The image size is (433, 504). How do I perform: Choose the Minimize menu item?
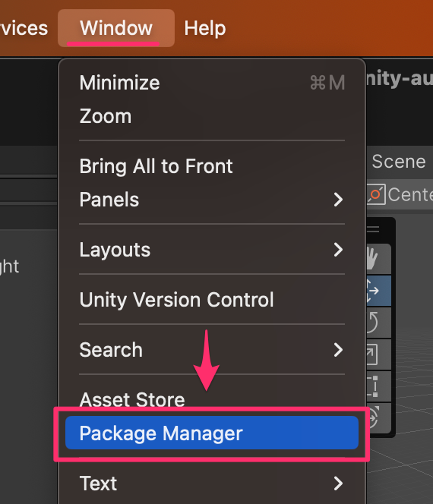(x=212, y=83)
